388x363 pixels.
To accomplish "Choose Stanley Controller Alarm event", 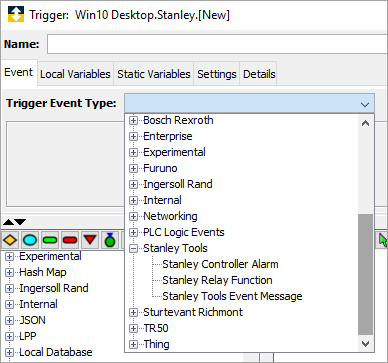I will [x=220, y=264].
